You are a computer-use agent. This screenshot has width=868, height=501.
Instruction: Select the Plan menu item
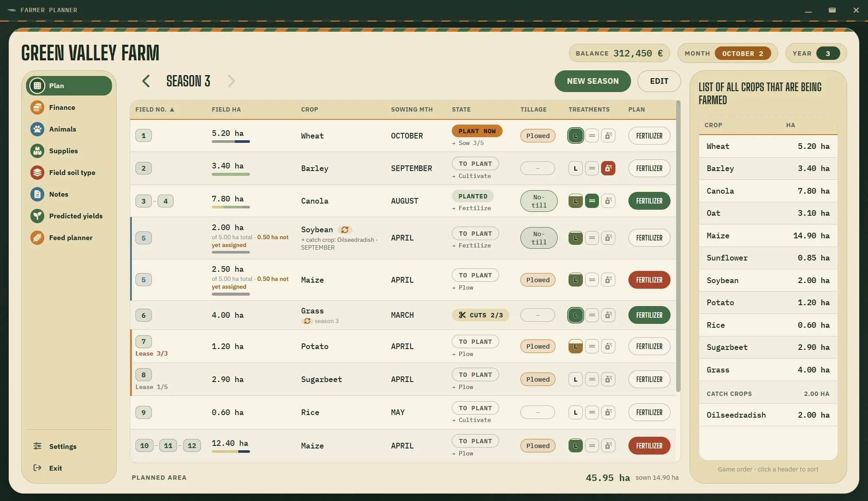coord(69,86)
